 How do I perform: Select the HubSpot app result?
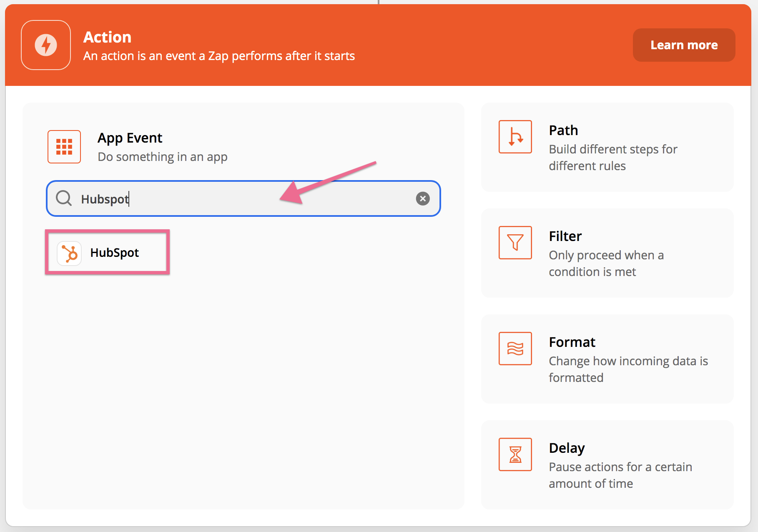(108, 252)
